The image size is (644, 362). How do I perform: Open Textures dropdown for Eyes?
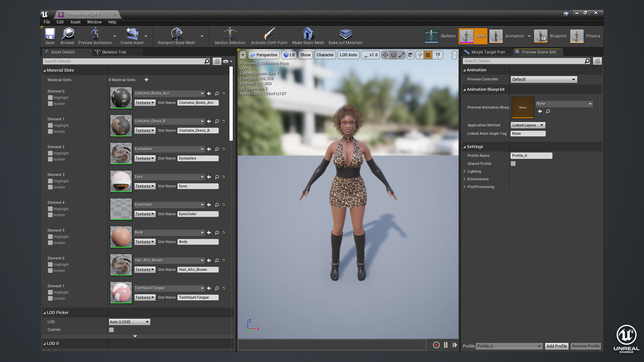click(145, 186)
